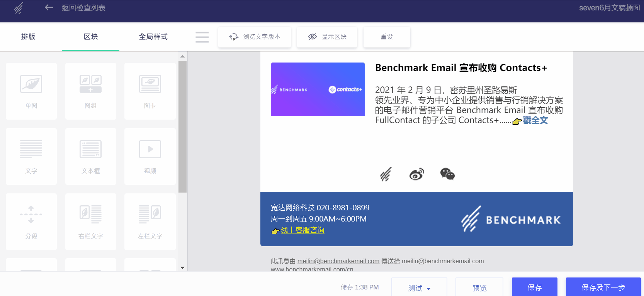The height and width of the screenshot is (296, 644).
Task: Click the footer Benchmark logo
Action: pyautogui.click(x=511, y=219)
